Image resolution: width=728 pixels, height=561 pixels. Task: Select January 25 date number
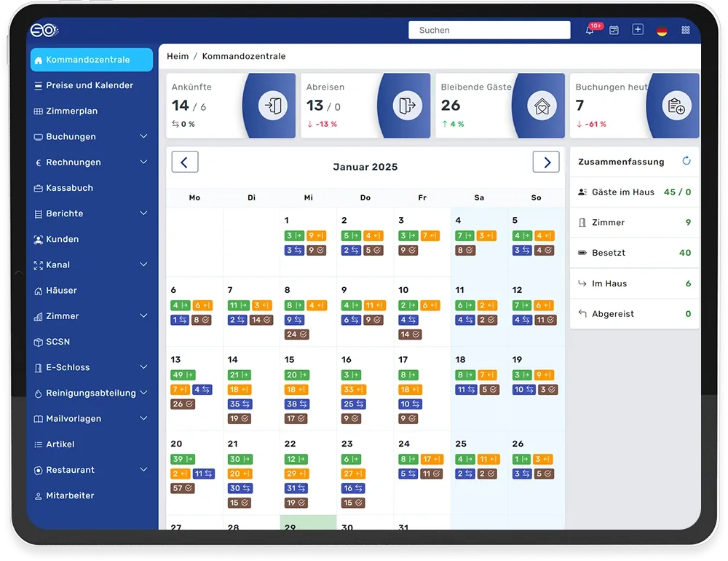click(x=461, y=444)
